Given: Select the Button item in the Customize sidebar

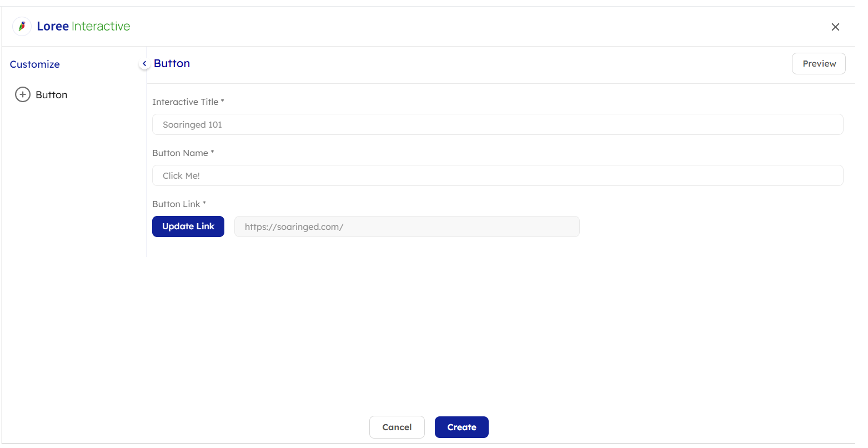Looking at the screenshot, I should coord(51,95).
